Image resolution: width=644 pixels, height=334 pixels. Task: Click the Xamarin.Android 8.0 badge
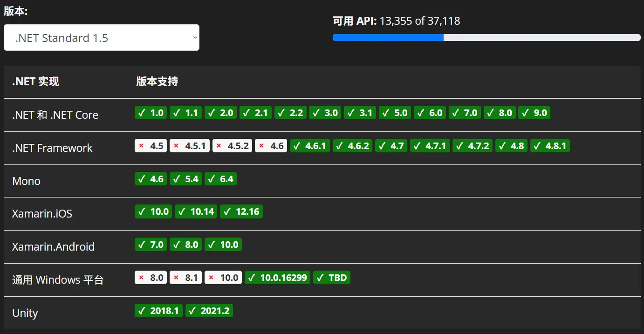(x=185, y=245)
